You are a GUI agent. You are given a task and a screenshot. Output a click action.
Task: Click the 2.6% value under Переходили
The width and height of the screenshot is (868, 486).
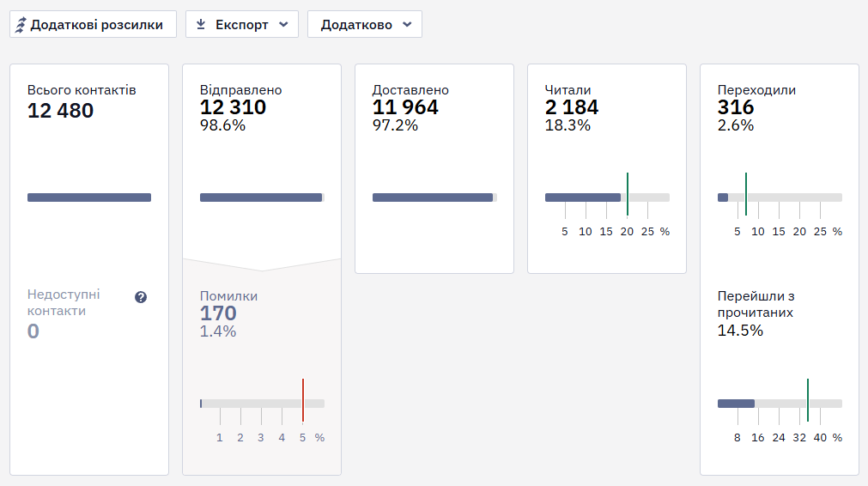click(x=736, y=125)
